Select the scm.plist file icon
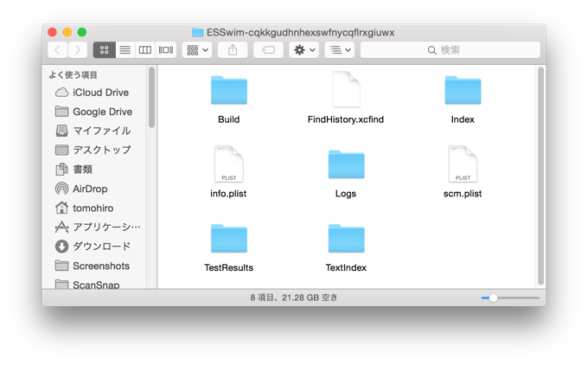This screenshot has height=366, width=588. click(463, 164)
